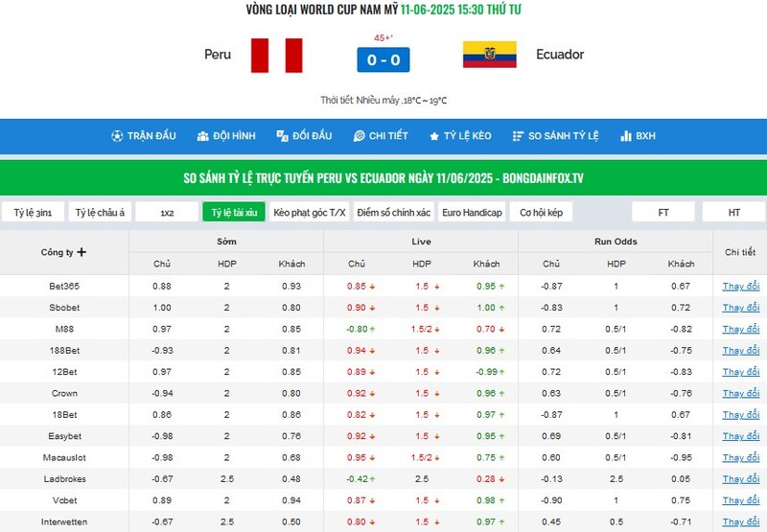Image resolution: width=767 pixels, height=532 pixels.
Task: Click the 12Bet company name
Action: pos(64,372)
